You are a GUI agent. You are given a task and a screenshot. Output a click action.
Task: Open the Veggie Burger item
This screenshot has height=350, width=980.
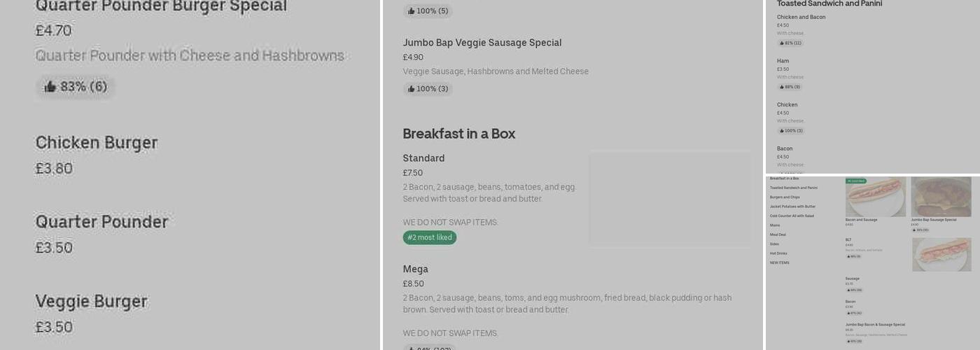92,302
